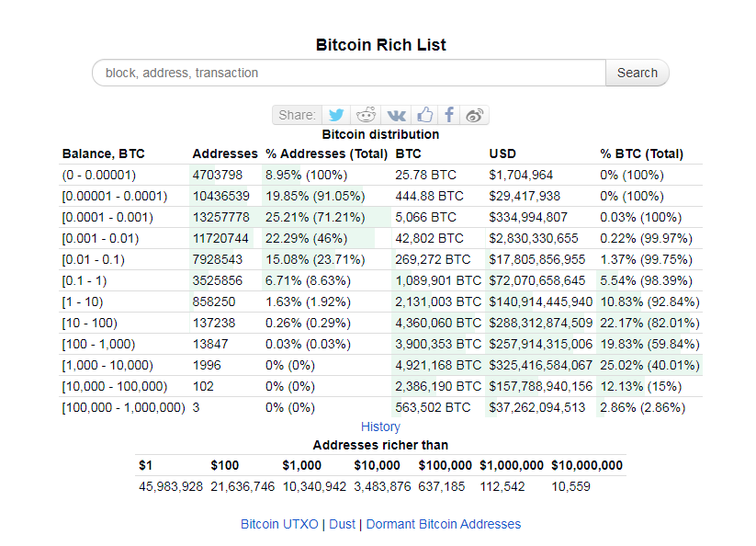
Task: Select the 25.78 BTC cell
Action: point(425,175)
